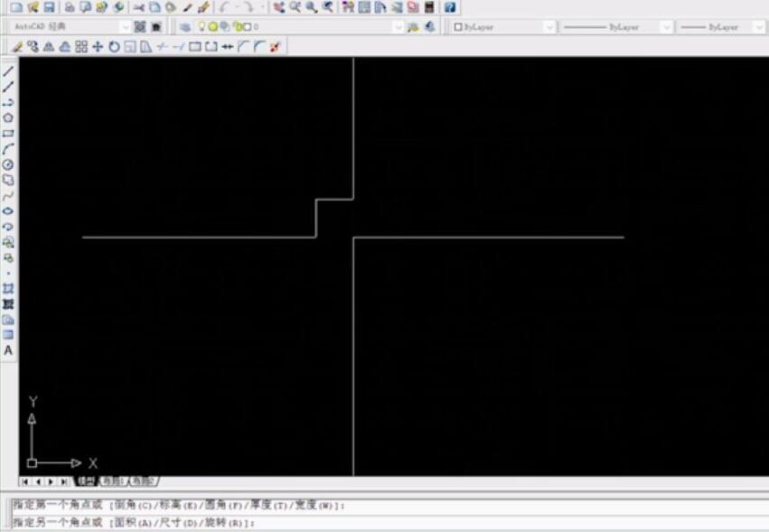
Task: Select the Multiline Text A tool
Action: pyautogui.click(x=8, y=350)
